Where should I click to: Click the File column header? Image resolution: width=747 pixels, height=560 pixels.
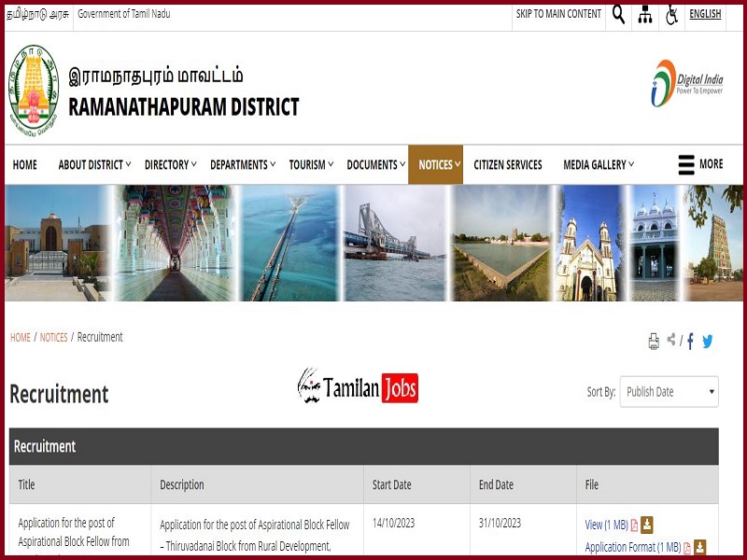coord(591,484)
